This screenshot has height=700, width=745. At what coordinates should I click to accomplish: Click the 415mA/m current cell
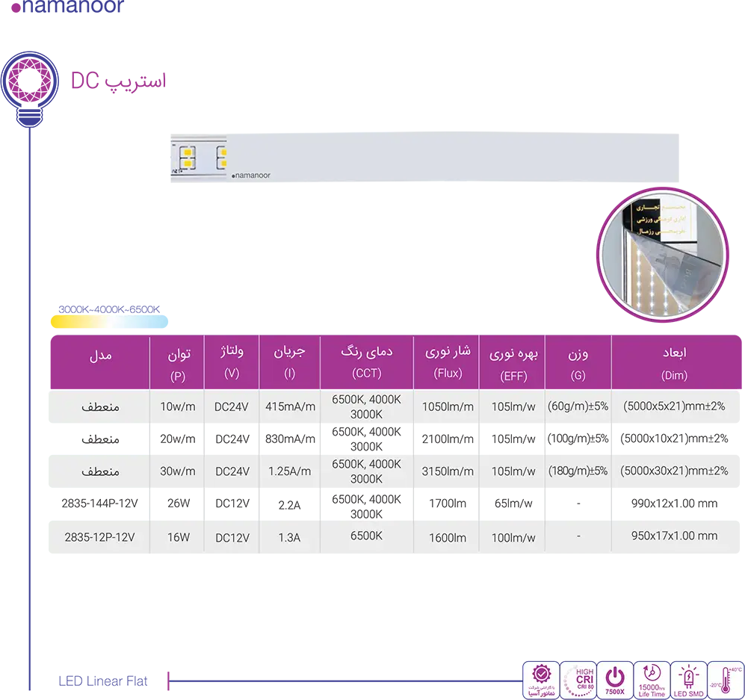(290, 407)
